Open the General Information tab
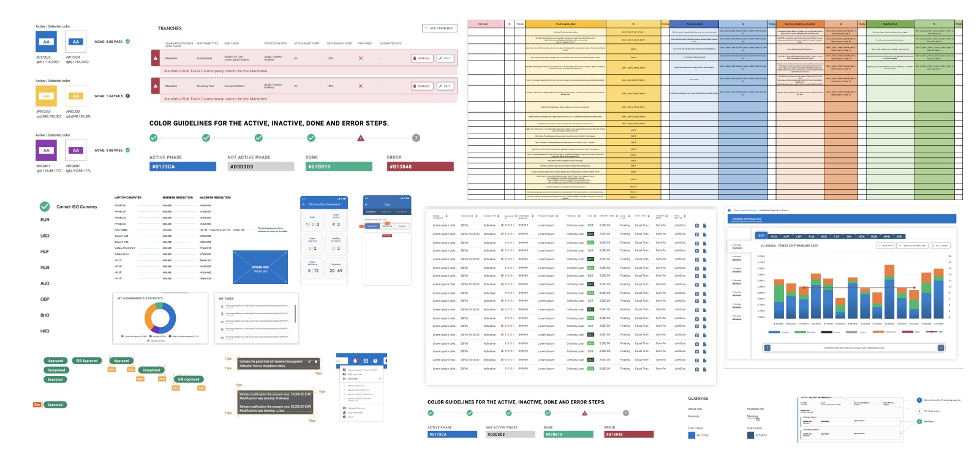This screenshot has width=980, height=453. 747,219
